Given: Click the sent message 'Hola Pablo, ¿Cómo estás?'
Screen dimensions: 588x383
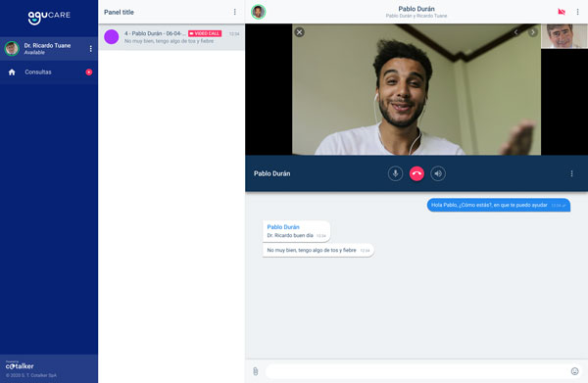Looking at the screenshot, I should click(499, 205).
